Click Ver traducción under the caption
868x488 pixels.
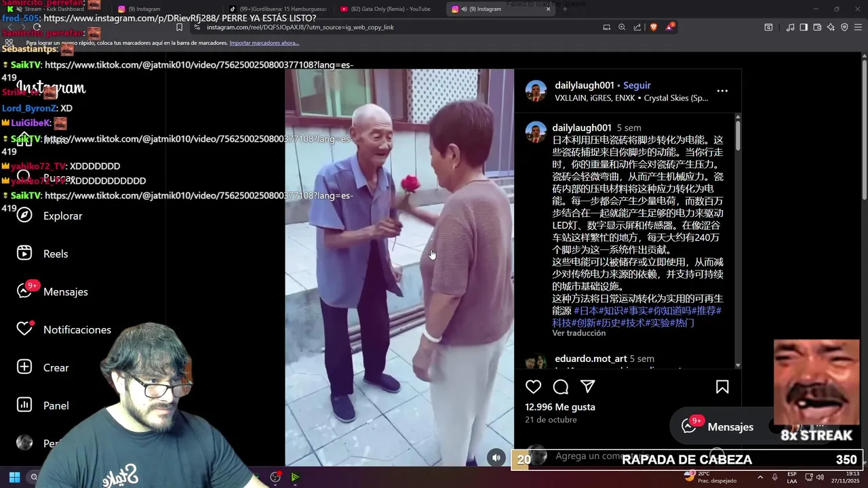[x=579, y=333]
